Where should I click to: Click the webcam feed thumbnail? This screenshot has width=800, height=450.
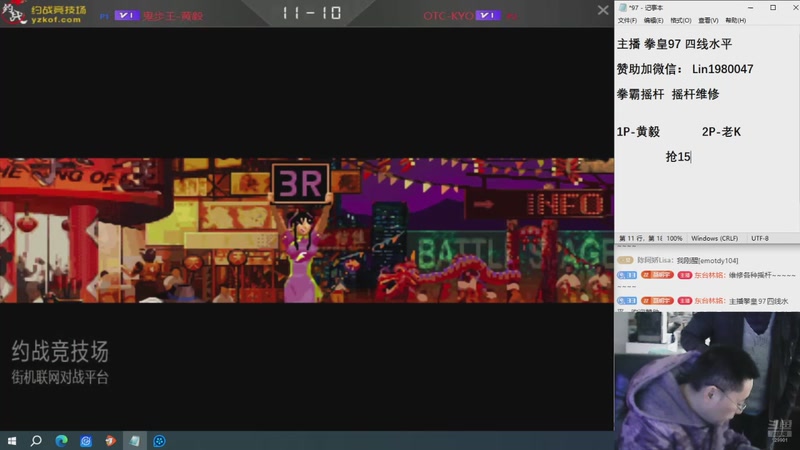pyautogui.click(x=707, y=381)
